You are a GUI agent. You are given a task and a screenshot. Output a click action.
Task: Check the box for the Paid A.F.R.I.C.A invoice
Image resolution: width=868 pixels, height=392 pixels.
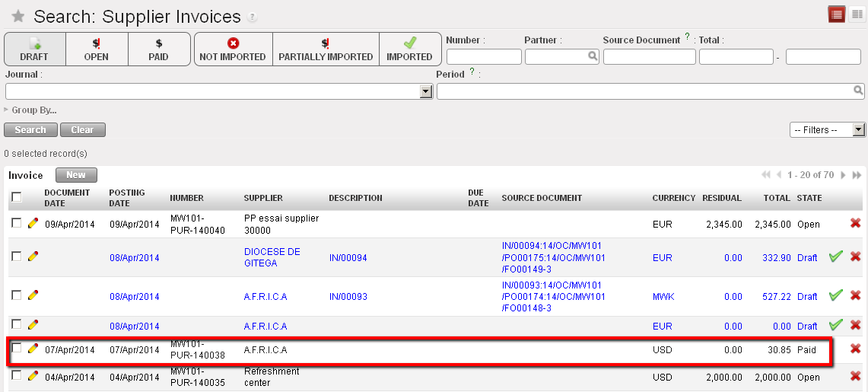pos(17,349)
